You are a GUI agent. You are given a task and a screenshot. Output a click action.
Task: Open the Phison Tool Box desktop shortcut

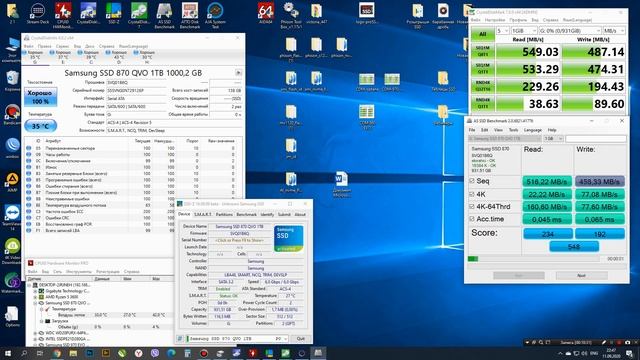click(291, 15)
